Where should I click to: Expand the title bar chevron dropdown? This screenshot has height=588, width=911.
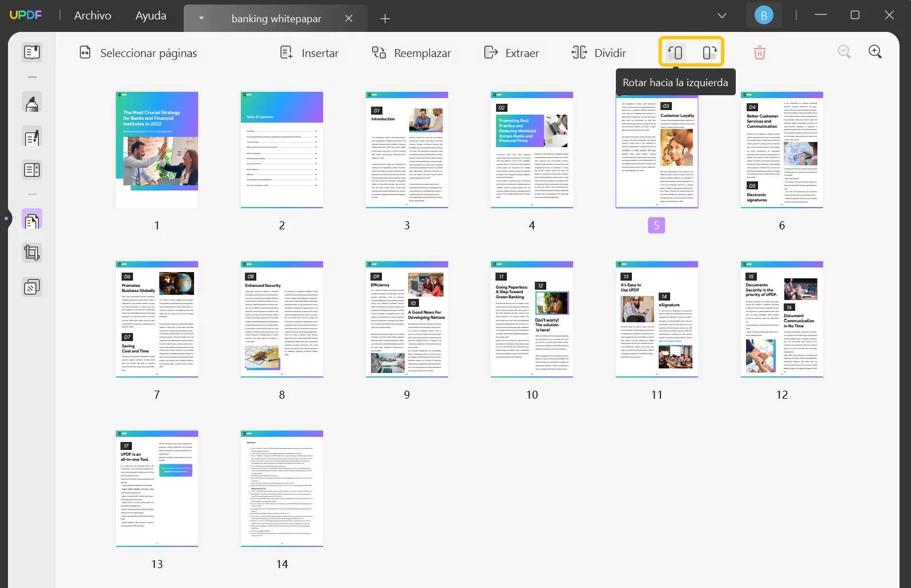(722, 15)
